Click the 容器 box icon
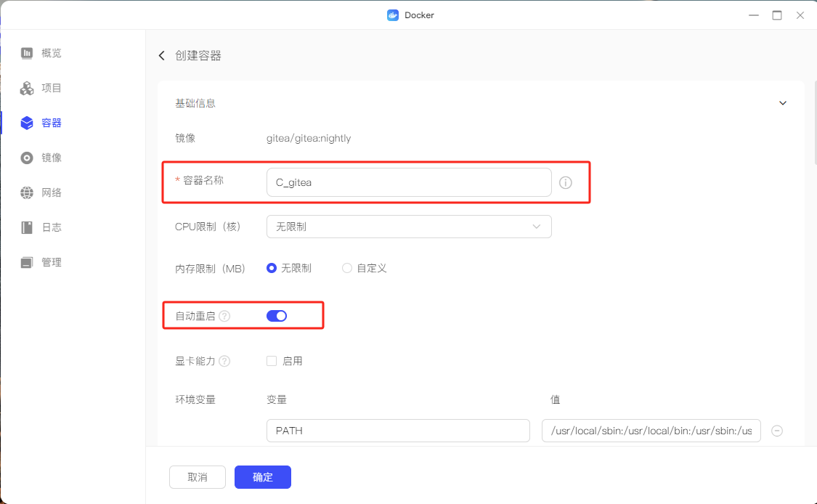The height and width of the screenshot is (504, 817). click(x=27, y=123)
